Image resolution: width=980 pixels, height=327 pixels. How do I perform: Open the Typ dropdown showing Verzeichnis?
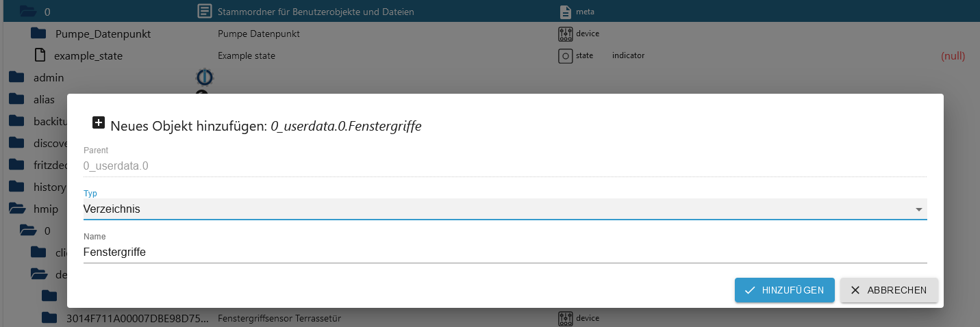(x=504, y=209)
